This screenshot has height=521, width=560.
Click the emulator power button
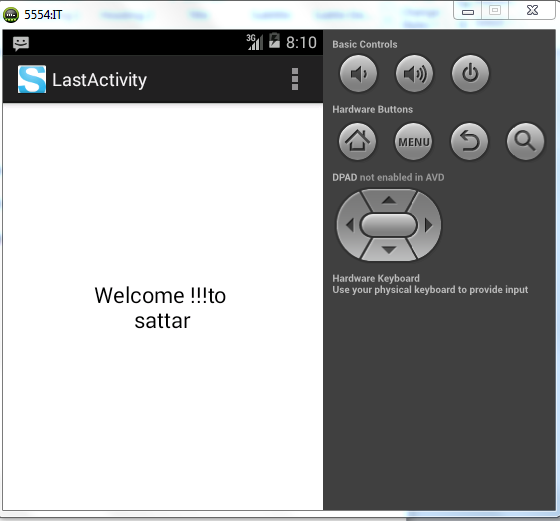(x=470, y=74)
